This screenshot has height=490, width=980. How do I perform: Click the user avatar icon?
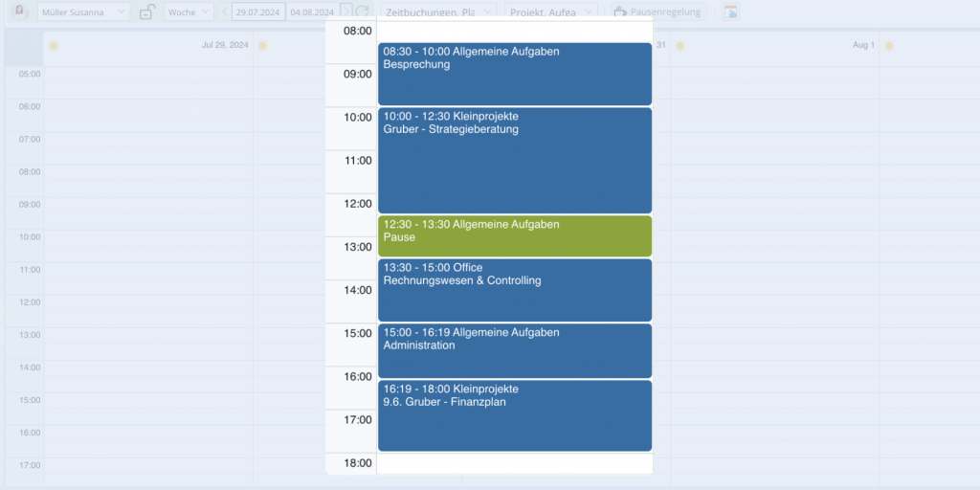coord(19,11)
